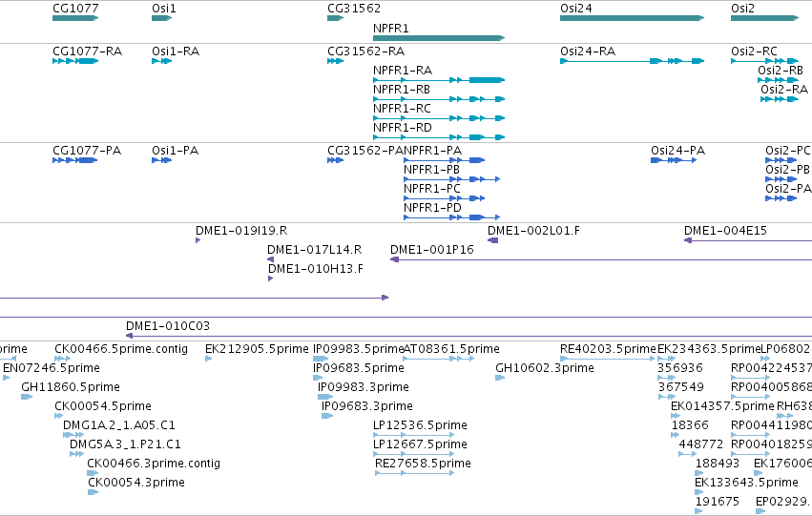
Task: Select transcript NPFR1-RB
Action: (x=439, y=99)
